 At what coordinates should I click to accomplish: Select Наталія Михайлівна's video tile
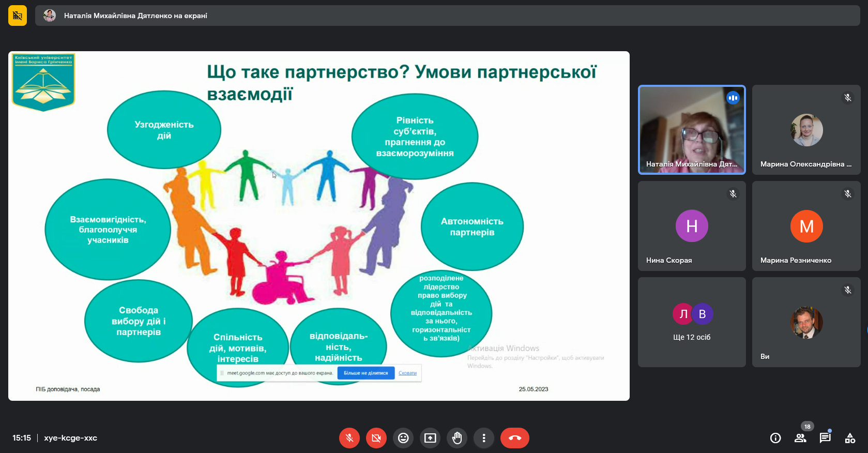(692, 130)
